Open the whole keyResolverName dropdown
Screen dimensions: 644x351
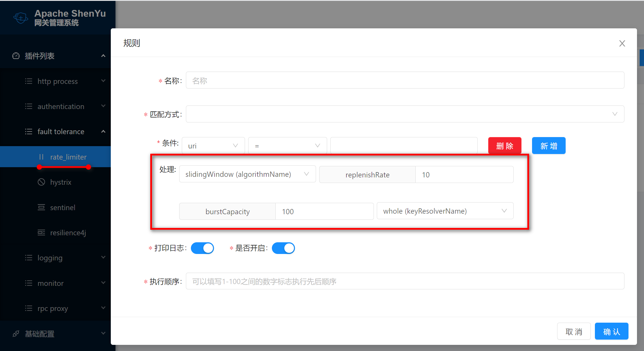(445, 211)
